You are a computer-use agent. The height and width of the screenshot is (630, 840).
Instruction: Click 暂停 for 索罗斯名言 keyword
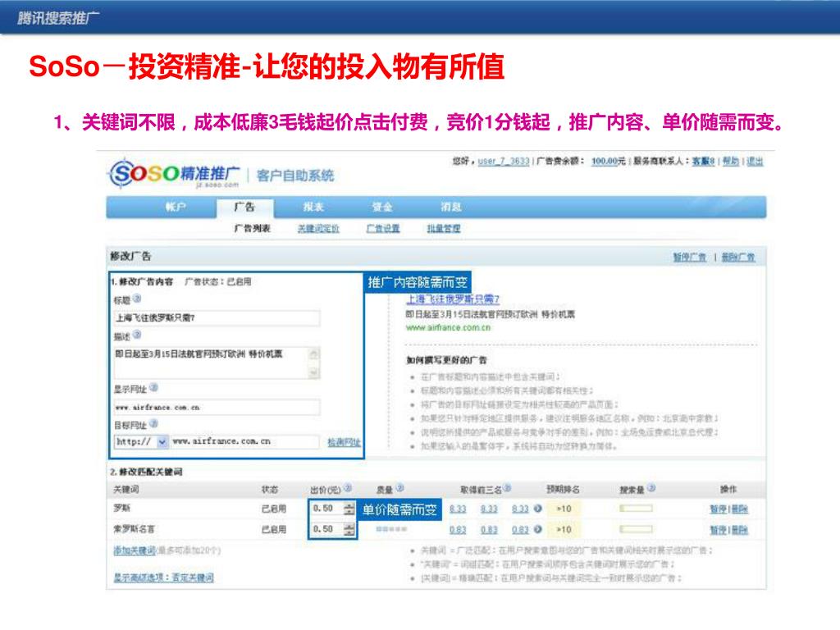(719, 530)
